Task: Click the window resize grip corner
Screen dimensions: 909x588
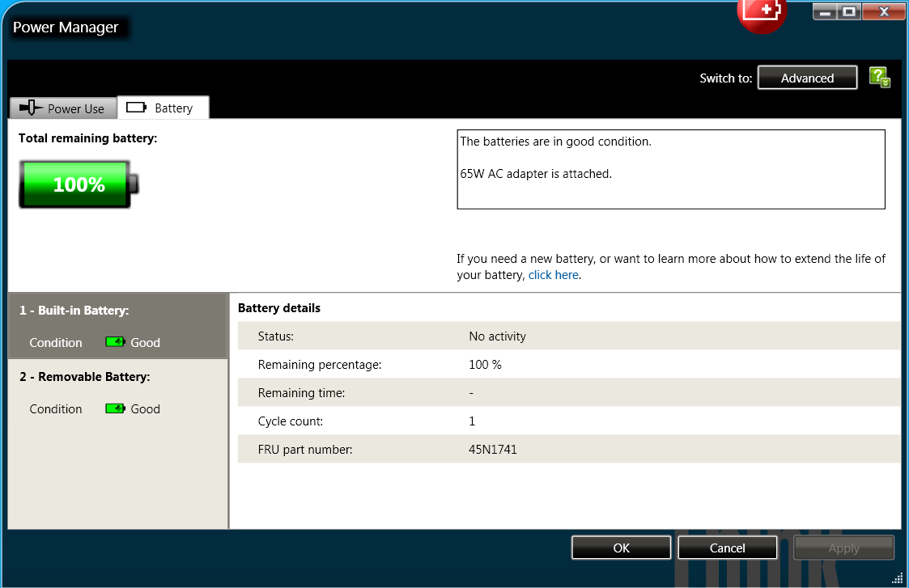Action: pos(898,577)
